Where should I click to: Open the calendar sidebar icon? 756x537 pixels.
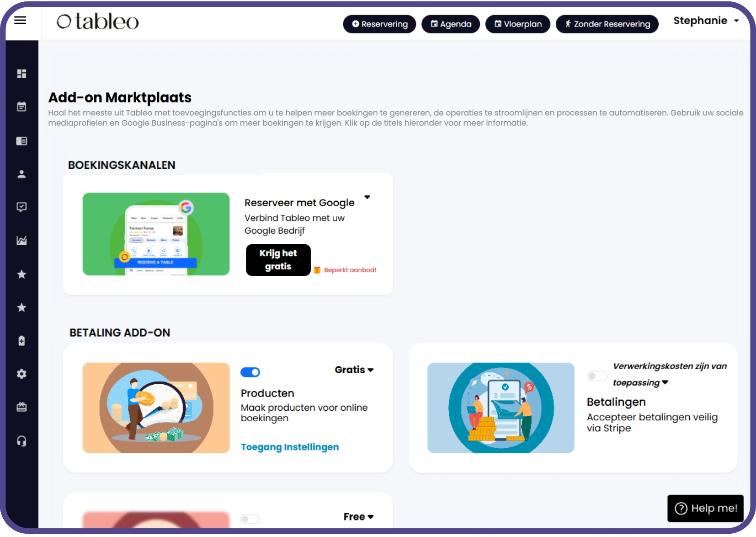pyautogui.click(x=21, y=107)
